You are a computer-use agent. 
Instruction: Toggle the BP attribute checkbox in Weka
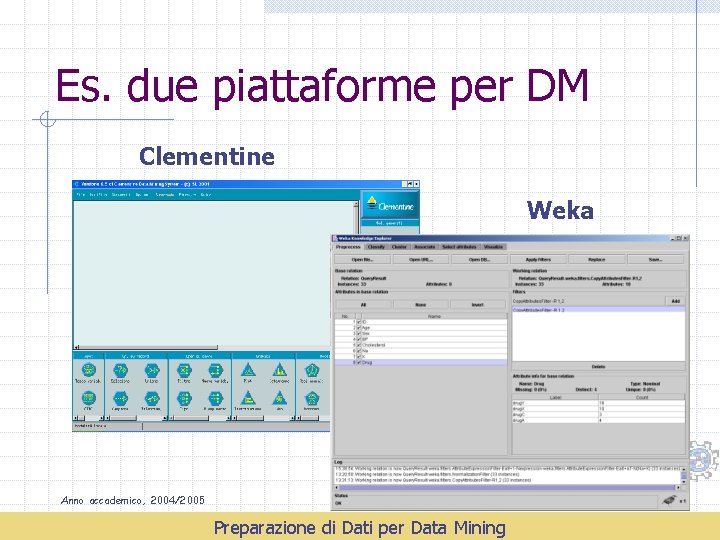(359, 339)
